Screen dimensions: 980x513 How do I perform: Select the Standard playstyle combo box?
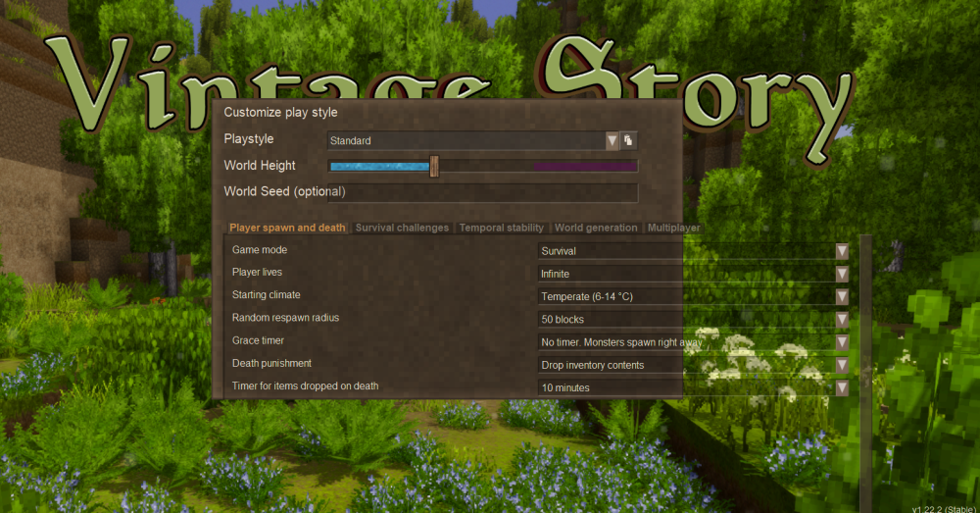click(x=472, y=141)
